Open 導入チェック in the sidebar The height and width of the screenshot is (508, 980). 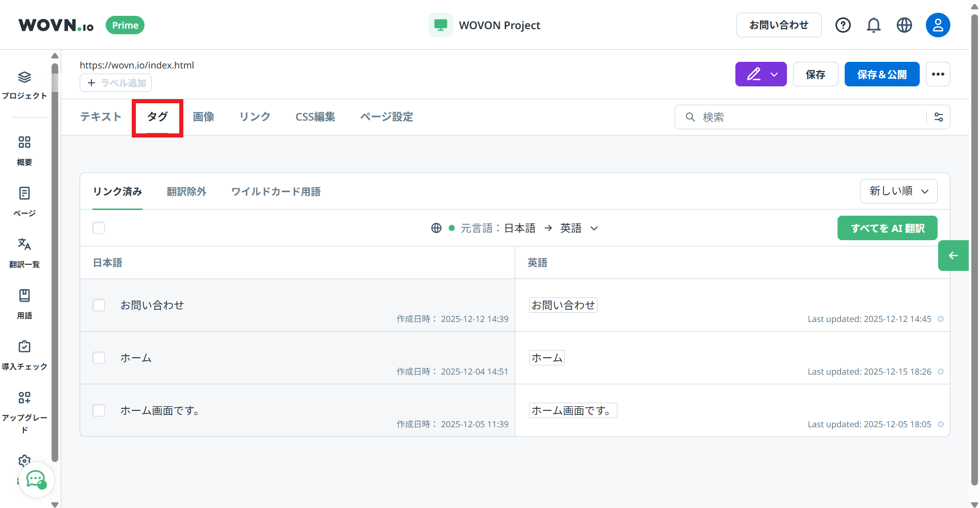[x=25, y=355]
